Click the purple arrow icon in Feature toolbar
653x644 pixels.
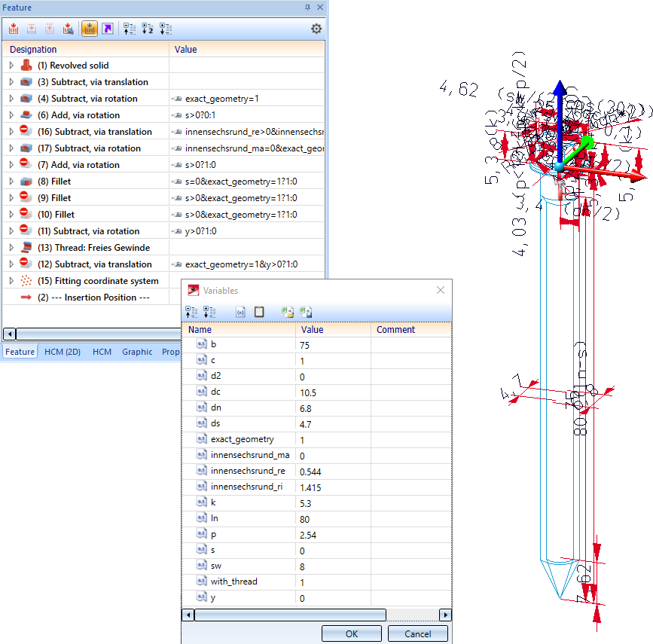[x=108, y=29]
